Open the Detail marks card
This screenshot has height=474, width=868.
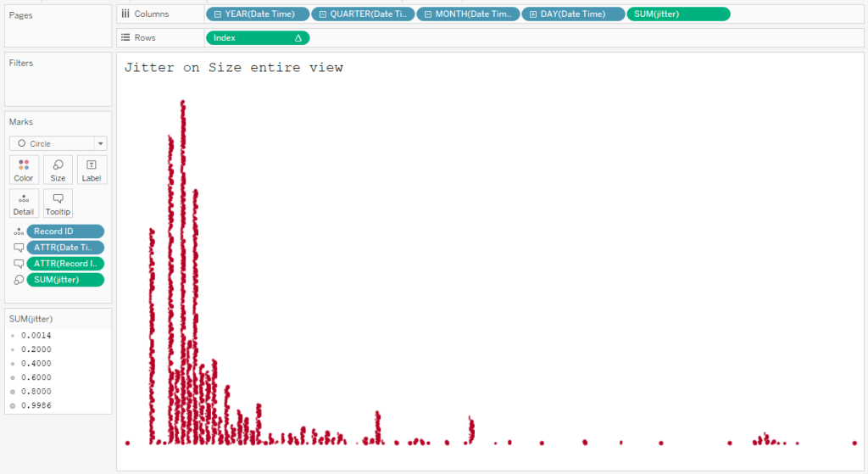point(24,204)
